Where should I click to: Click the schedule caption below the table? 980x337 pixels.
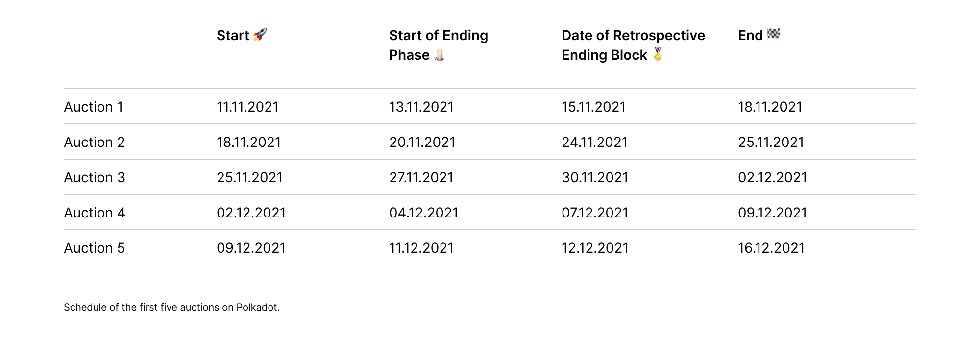coord(171,307)
